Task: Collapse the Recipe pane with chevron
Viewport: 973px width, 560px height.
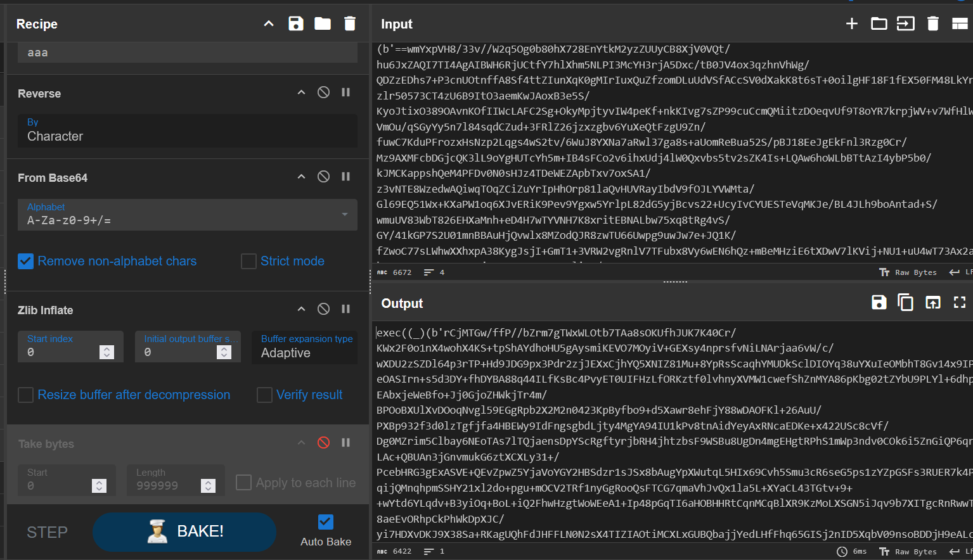Action: [269, 24]
